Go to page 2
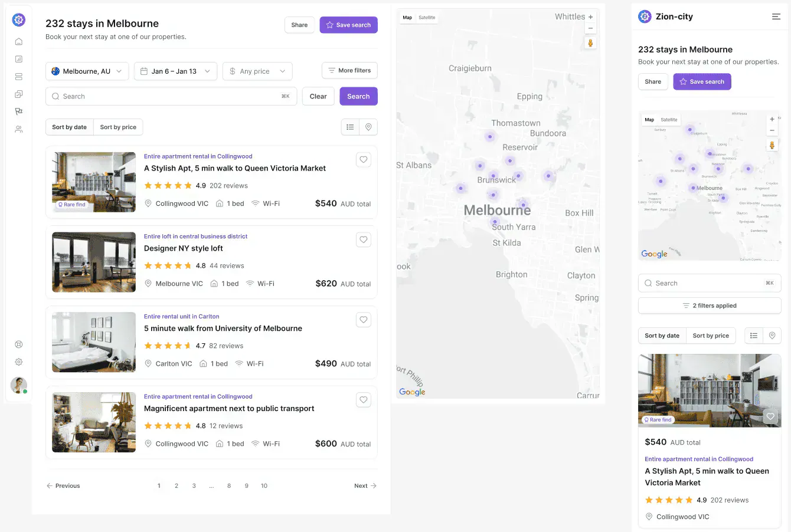This screenshot has height=532, width=791. tap(176, 486)
